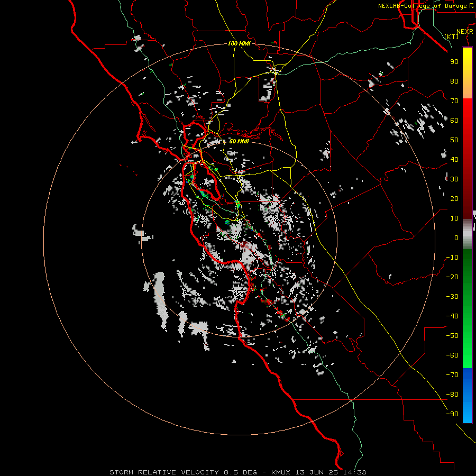
Task: Select the 90 value on velocity scale
Action: click(x=454, y=62)
